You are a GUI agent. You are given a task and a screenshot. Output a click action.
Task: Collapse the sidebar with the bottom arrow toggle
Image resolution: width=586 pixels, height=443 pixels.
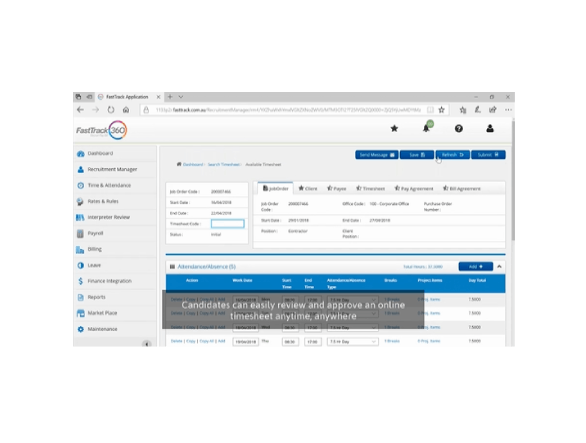click(146, 344)
